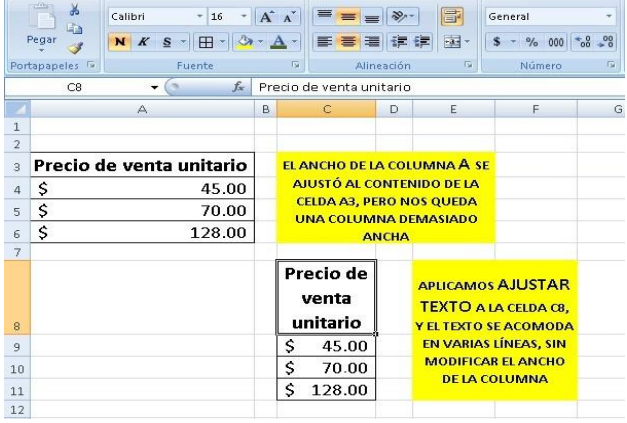Click the insert function fx icon
This screenshot has height=423, width=627.
click(238, 87)
